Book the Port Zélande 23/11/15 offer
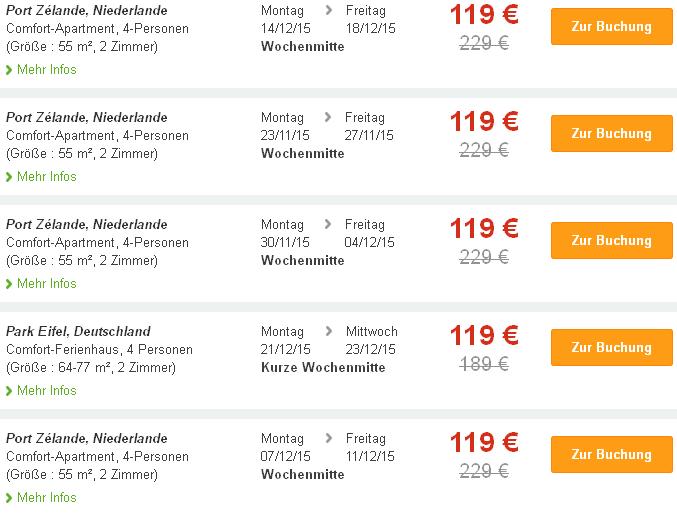Screen dimensions: 677x513 tap(611, 133)
